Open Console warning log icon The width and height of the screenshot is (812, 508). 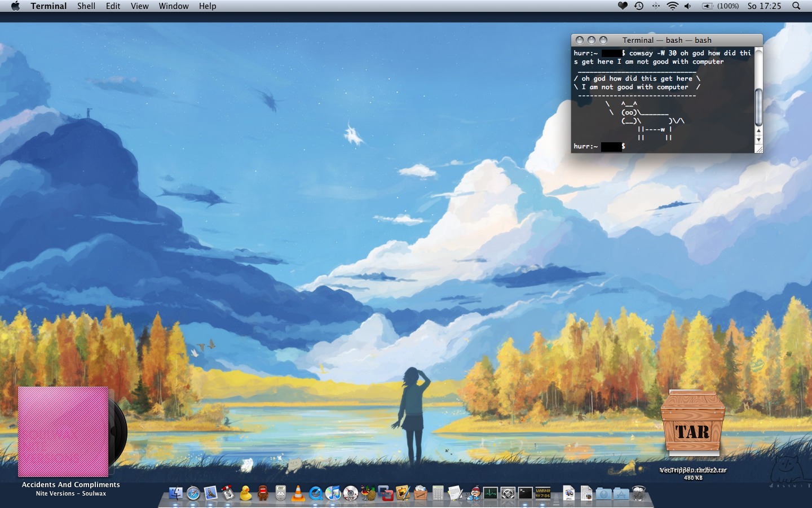coord(543,493)
